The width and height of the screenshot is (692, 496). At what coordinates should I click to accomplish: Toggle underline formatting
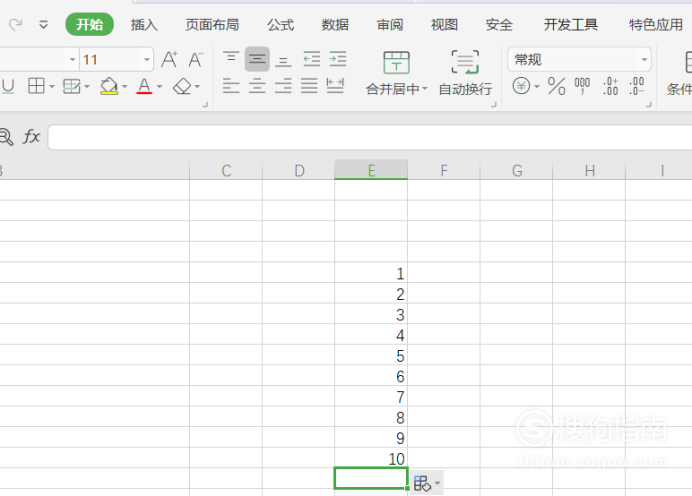(x=8, y=86)
